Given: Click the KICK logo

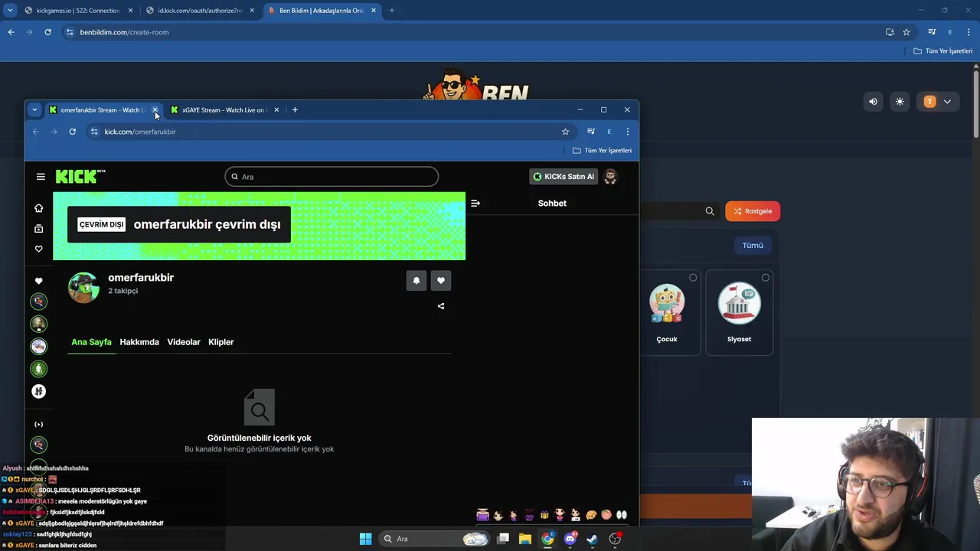Looking at the screenshot, I should tap(80, 177).
